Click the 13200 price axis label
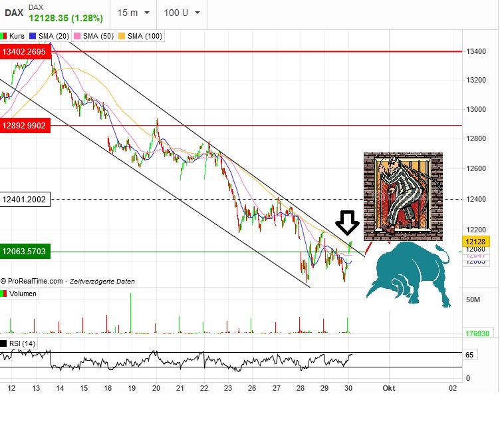Screen dimensions: 504x430 pos(476,80)
